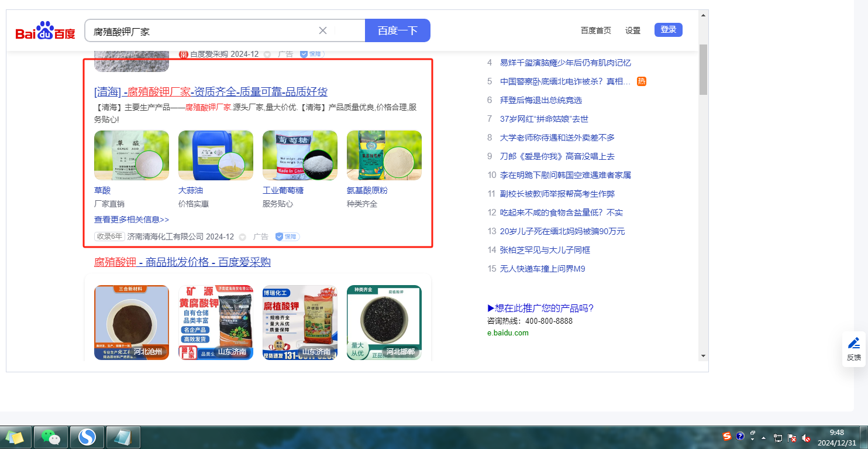
Task: Open hot search 中国警察卧底缅北电诈被杀
Action: (566, 81)
